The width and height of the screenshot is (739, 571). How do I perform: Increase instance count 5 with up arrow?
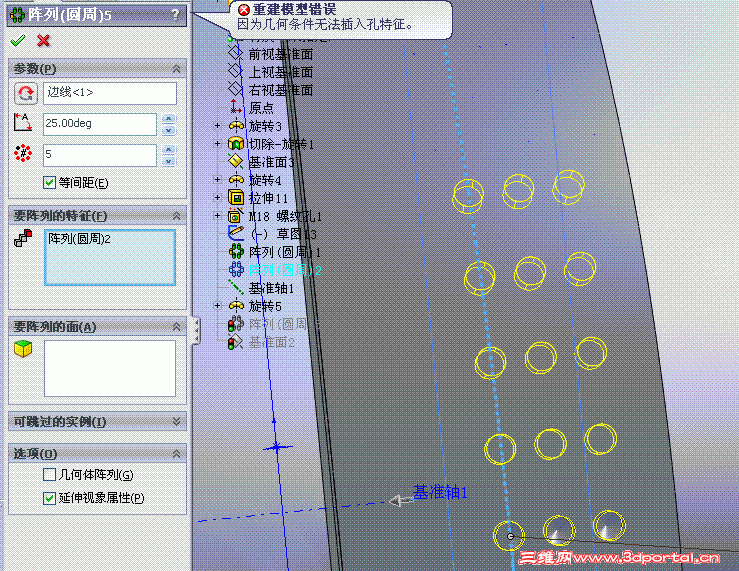(x=168, y=150)
